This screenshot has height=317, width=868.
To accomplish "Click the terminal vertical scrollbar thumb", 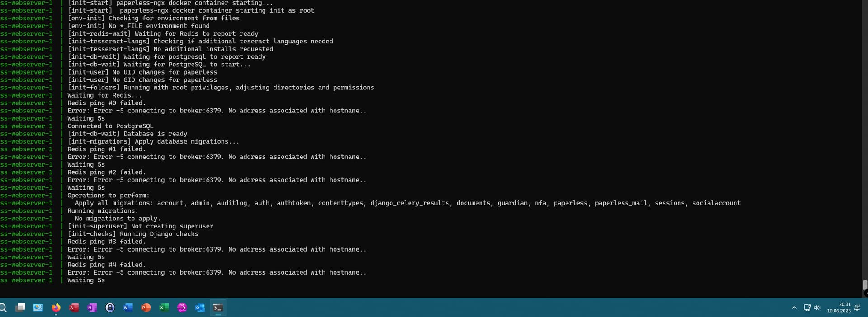I will (865, 285).
